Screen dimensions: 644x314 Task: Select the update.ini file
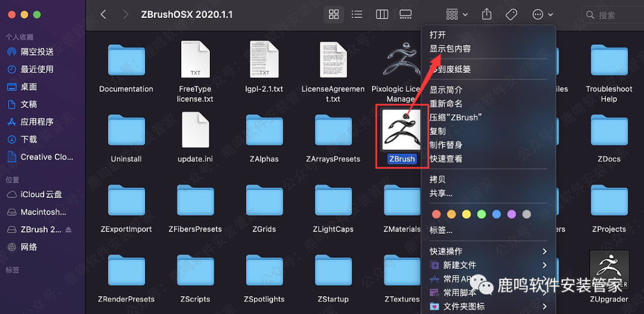(x=195, y=130)
